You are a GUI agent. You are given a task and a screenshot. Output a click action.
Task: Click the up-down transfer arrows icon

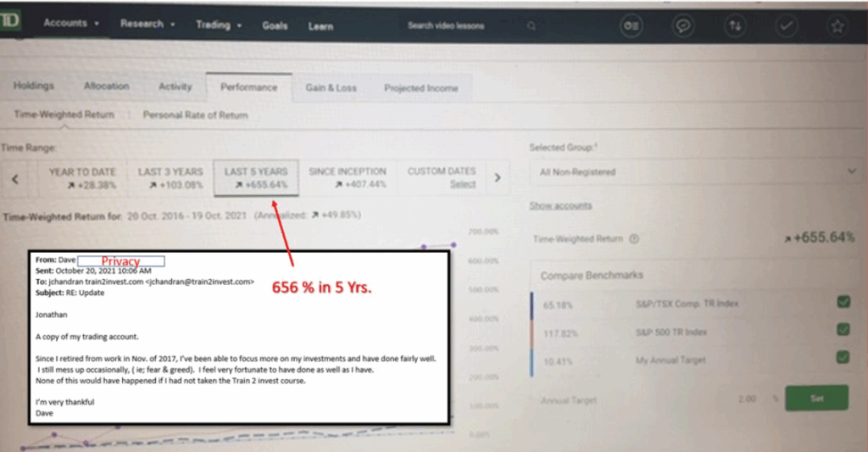[736, 26]
